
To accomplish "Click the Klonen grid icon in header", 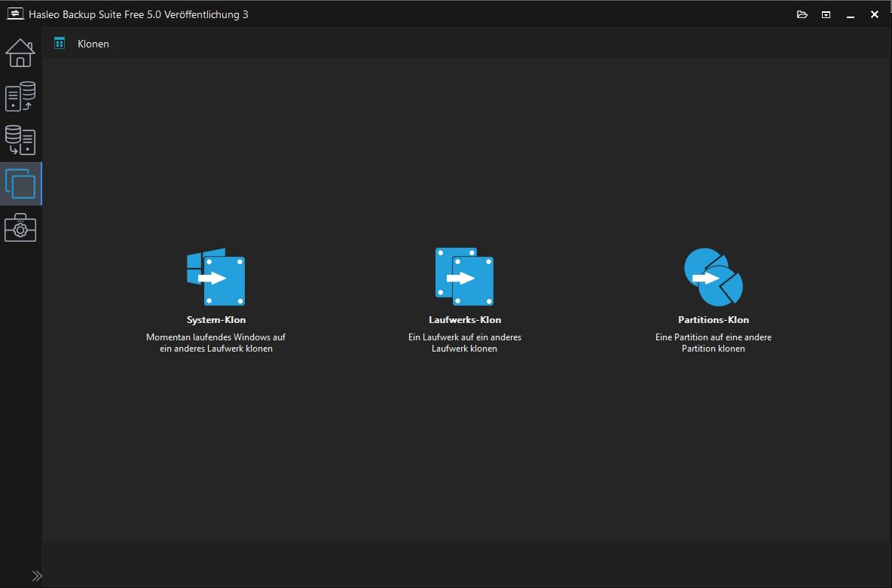I will pos(60,43).
